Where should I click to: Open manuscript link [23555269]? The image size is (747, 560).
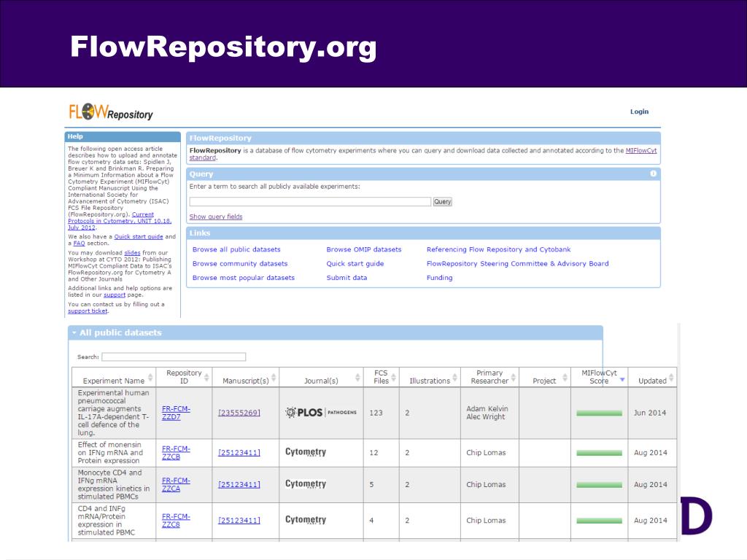(x=239, y=413)
